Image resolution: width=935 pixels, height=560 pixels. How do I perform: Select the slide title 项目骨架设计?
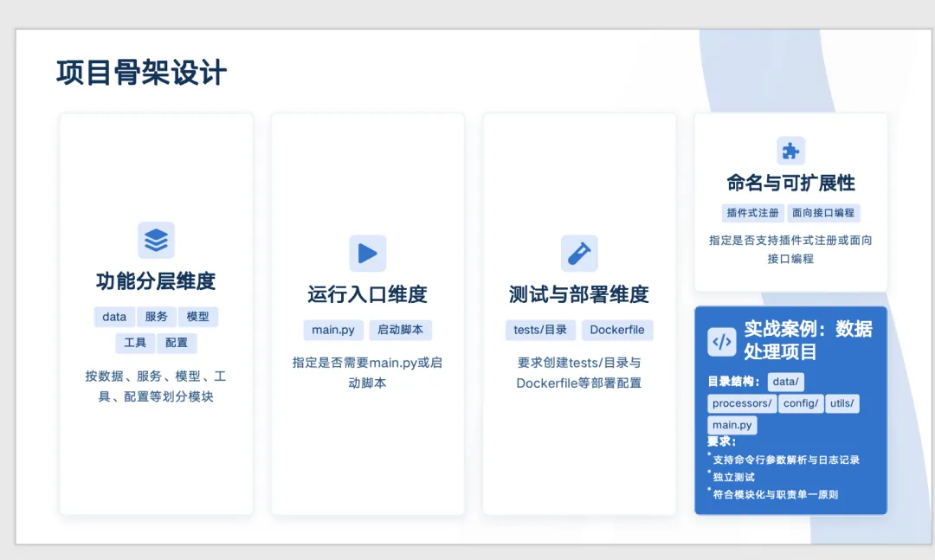point(141,73)
